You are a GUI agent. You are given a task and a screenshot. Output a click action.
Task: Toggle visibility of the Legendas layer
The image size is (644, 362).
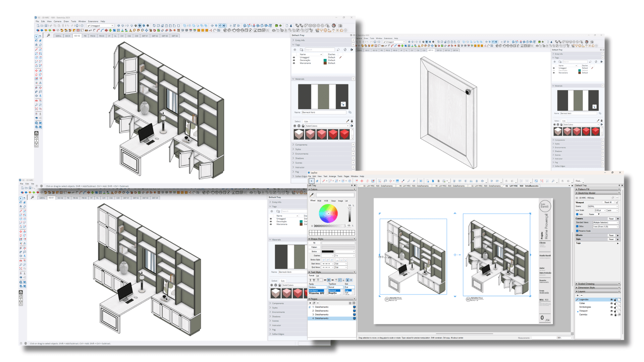611,300
